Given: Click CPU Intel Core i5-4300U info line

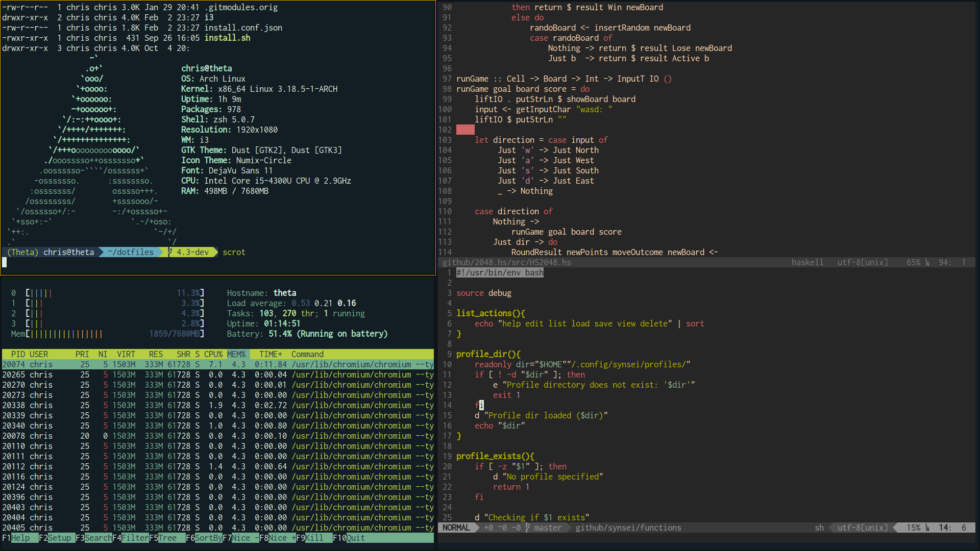Looking at the screenshot, I should pos(266,181).
